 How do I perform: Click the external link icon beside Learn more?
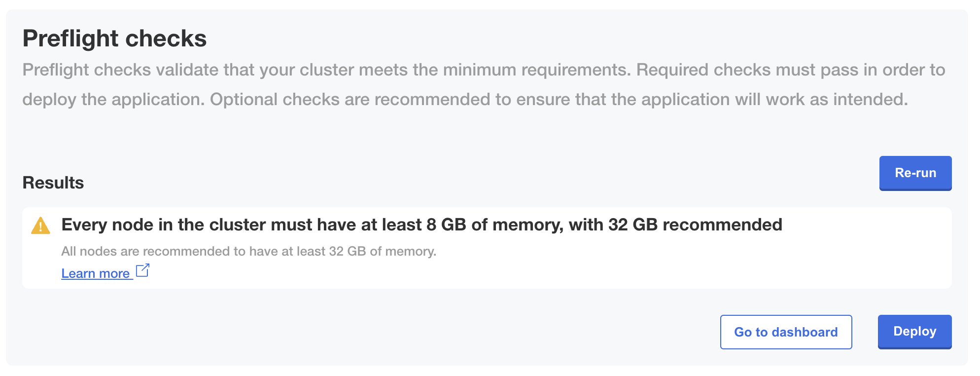point(142,270)
